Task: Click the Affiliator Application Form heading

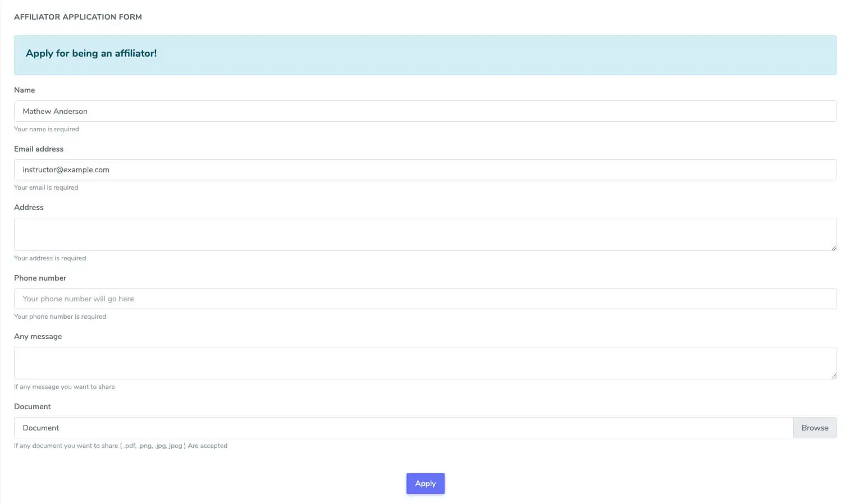Action: (x=78, y=17)
